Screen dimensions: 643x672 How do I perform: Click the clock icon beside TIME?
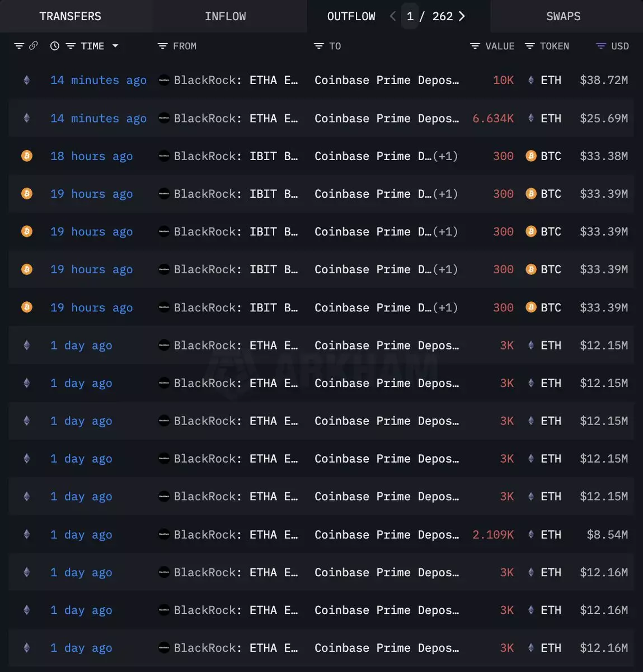pos(55,46)
